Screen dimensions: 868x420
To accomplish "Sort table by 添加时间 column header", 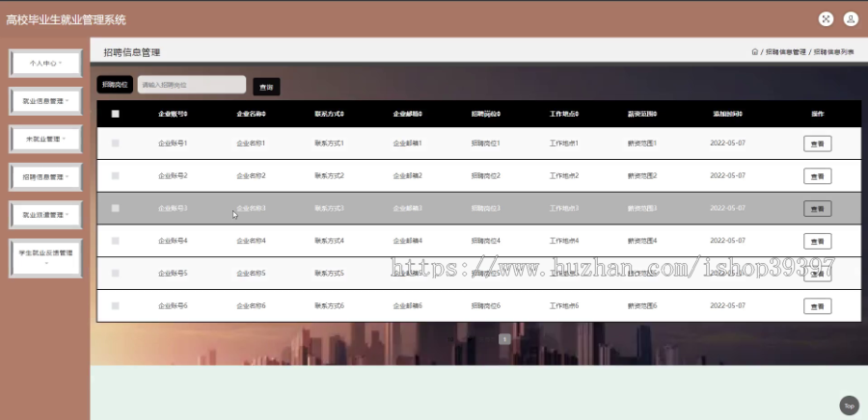I will click(727, 114).
